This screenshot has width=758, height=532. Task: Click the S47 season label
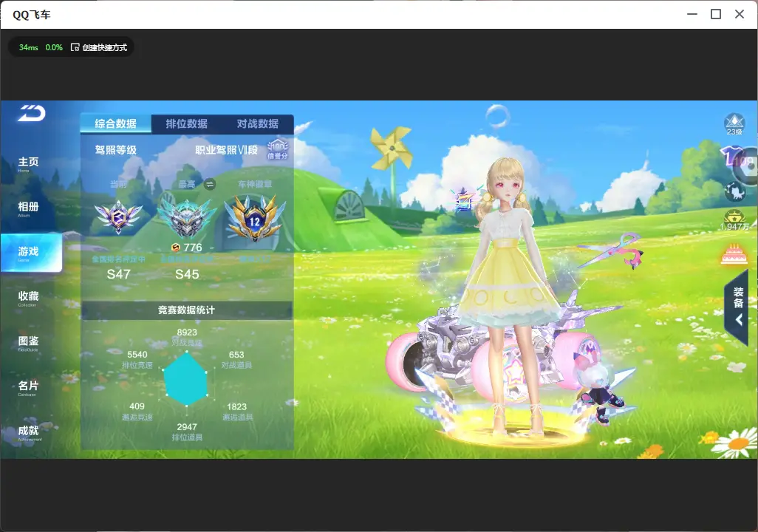coord(118,274)
